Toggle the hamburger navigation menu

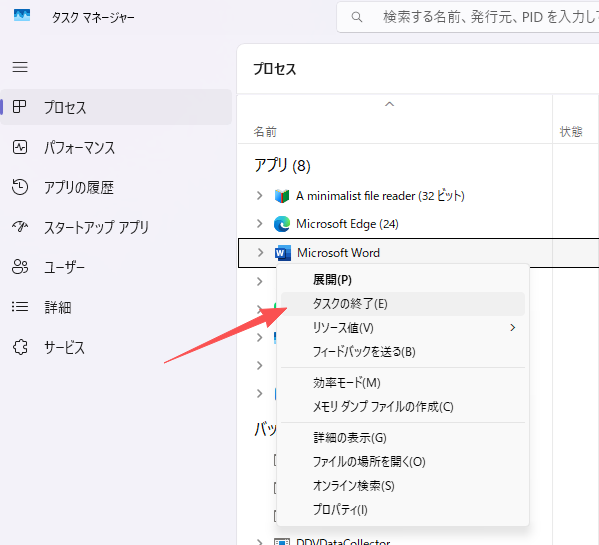[20, 67]
